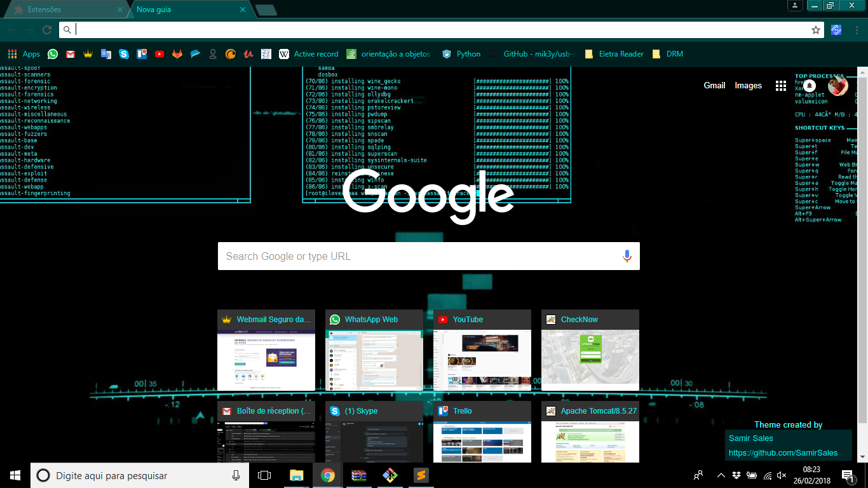
Task: Open WinRAR from the taskbar
Action: (359, 475)
